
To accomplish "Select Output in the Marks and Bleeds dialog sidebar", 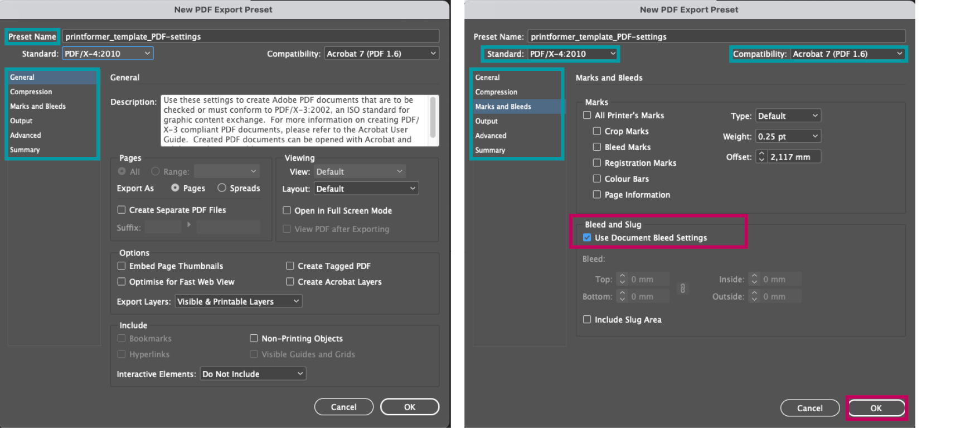I will tap(487, 121).
